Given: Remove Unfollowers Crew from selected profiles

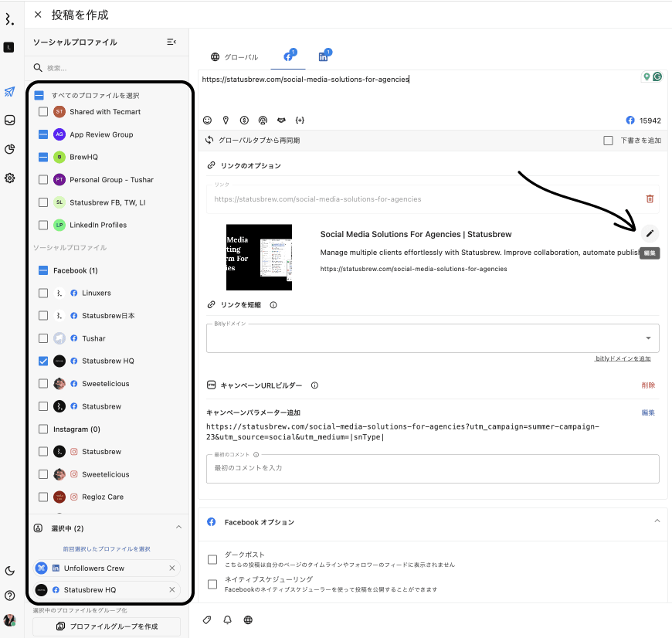Looking at the screenshot, I should click(171, 568).
